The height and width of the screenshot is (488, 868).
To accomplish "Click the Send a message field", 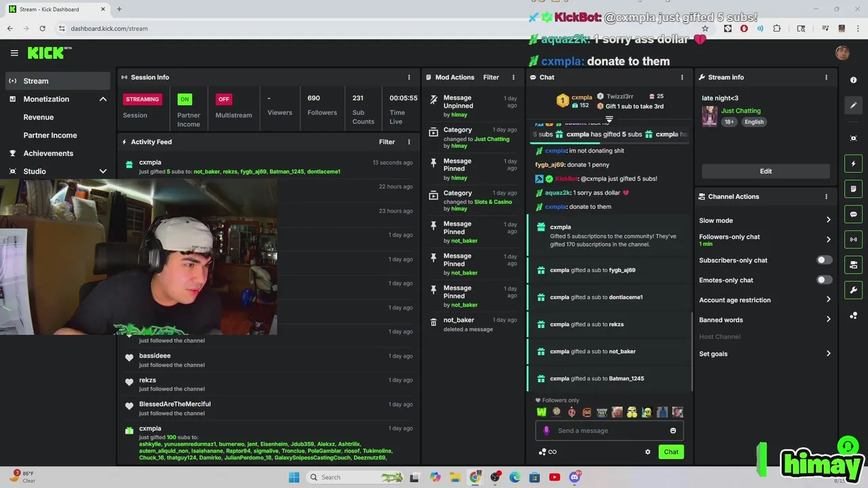I will tap(610, 430).
